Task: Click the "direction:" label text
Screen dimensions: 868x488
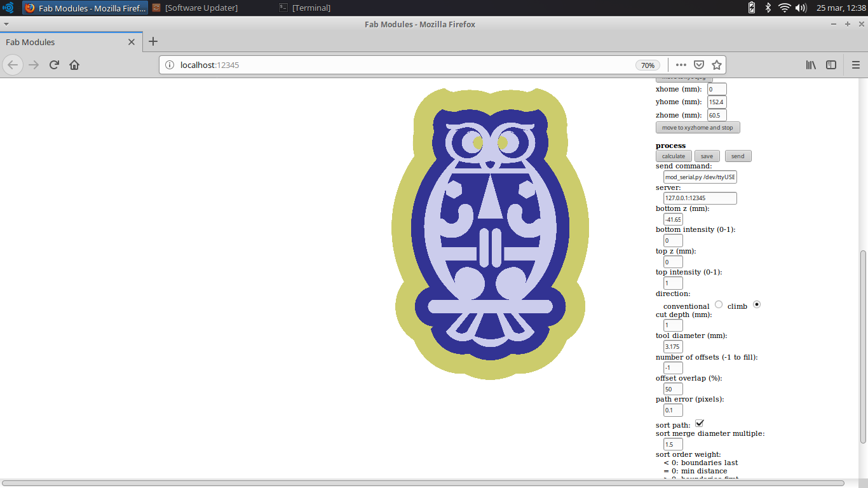Action: 673,294
